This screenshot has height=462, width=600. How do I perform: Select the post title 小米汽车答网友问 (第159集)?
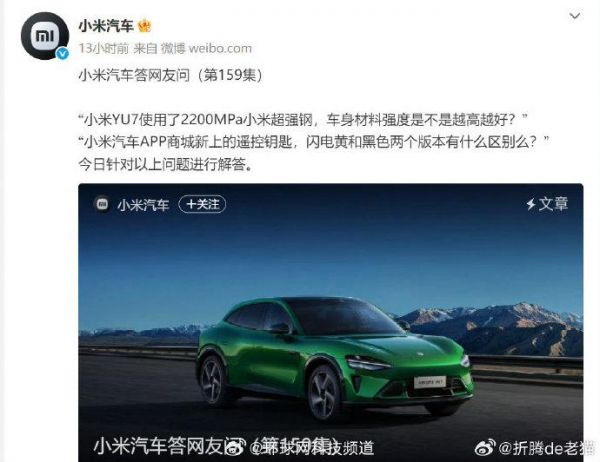point(171,75)
